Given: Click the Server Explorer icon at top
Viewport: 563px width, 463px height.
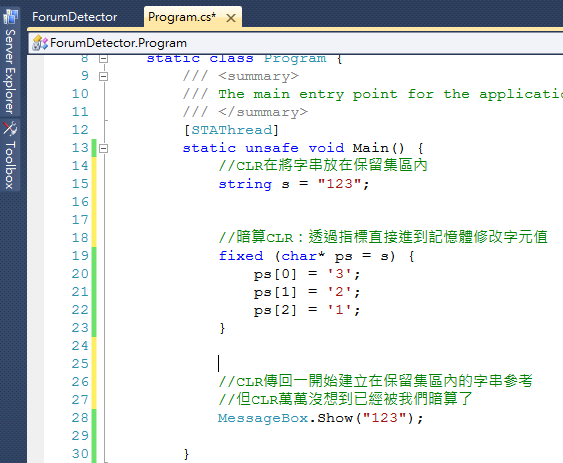Looking at the screenshot, I should (x=10, y=17).
